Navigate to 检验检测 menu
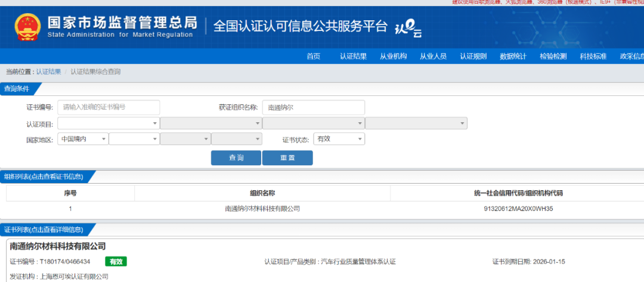 click(553, 56)
